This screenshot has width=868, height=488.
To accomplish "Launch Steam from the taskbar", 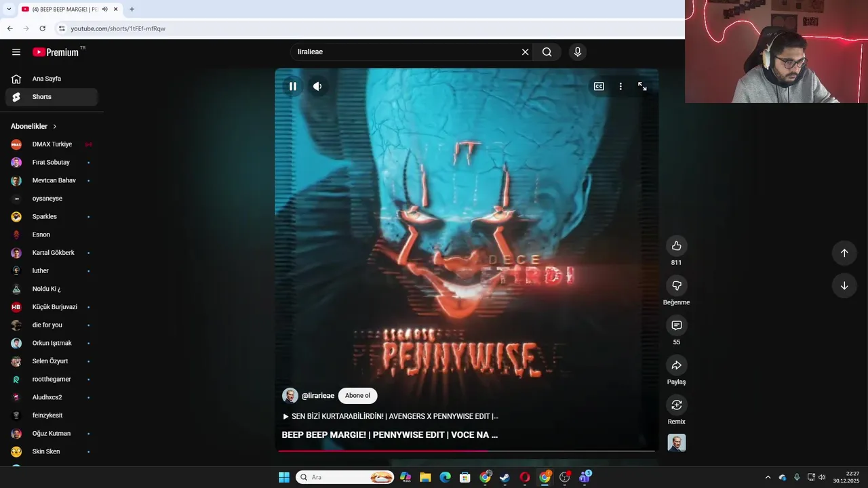I will (x=505, y=477).
